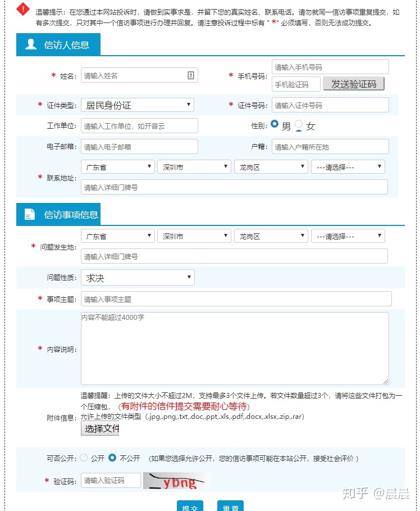Select the 不公开 radio option
The height and width of the screenshot is (511, 420).
pyautogui.click(x=112, y=458)
